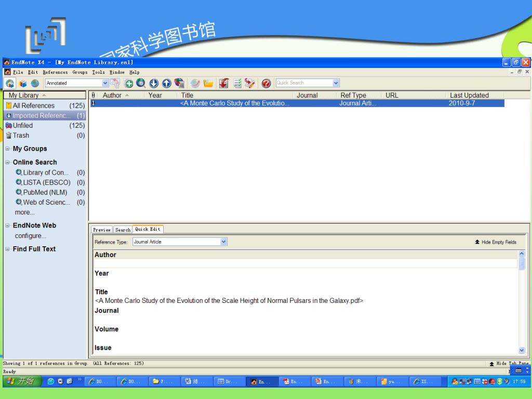Open Online Search magnifier toolbar icon

point(141,83)
